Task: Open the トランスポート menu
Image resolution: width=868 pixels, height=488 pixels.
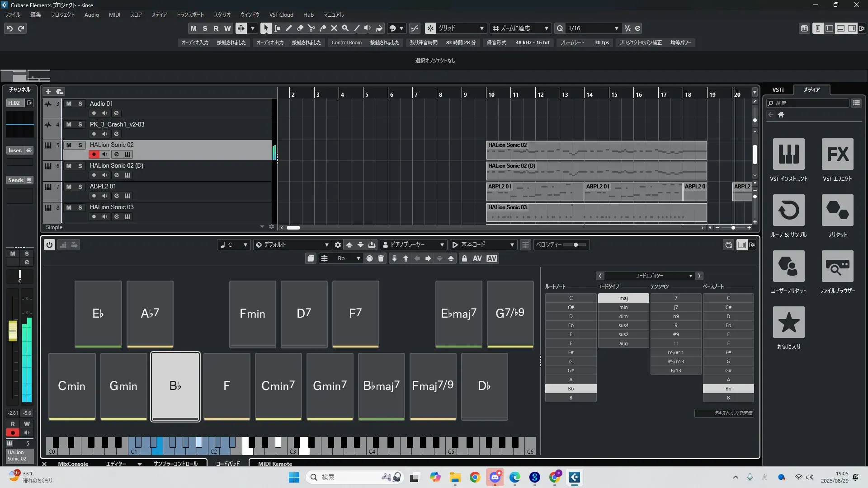Action: coord(190,15)
